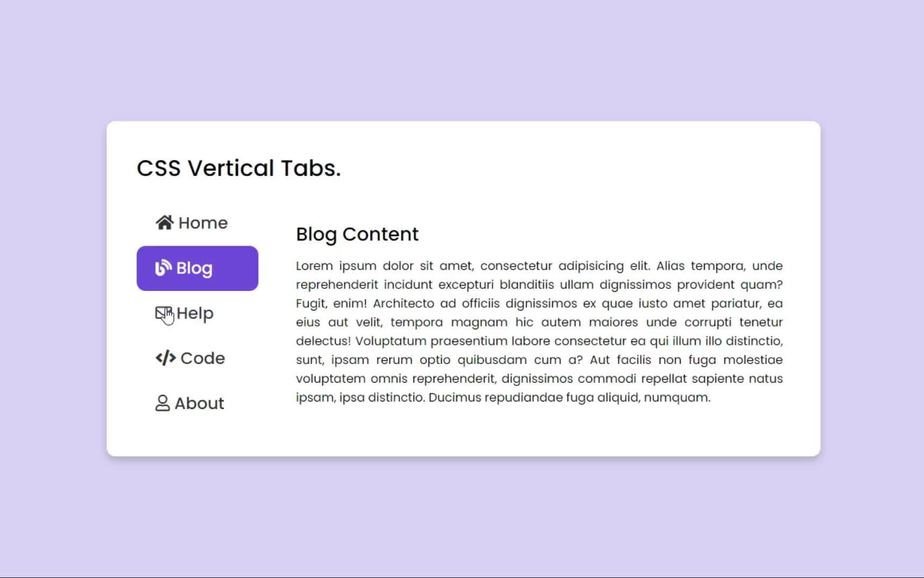924x578 pixels.
Task: Click the word "Tabs." in the title
Action: pyautogui.click(x=311, y=168)
